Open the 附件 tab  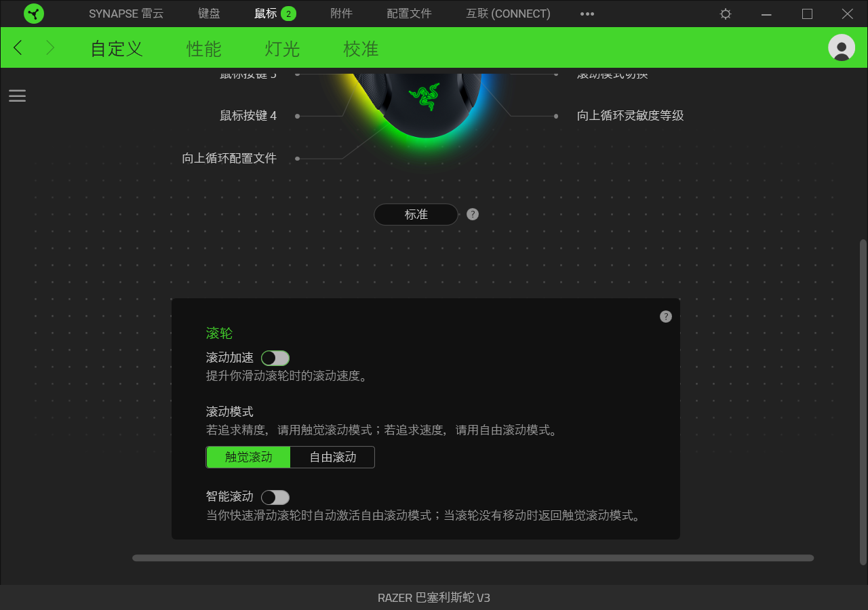pos(341,14)
